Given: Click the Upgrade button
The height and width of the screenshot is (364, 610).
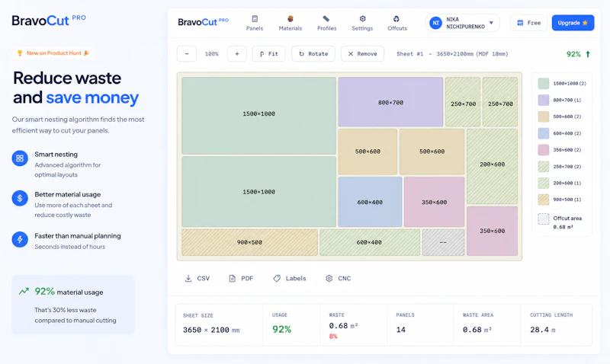Looking at the screenshot, I should [573, 23].
